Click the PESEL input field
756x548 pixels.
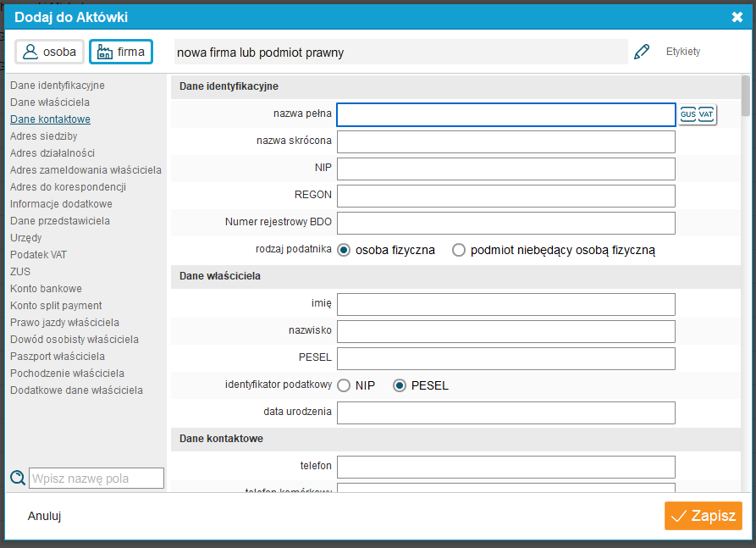point(505,358)
